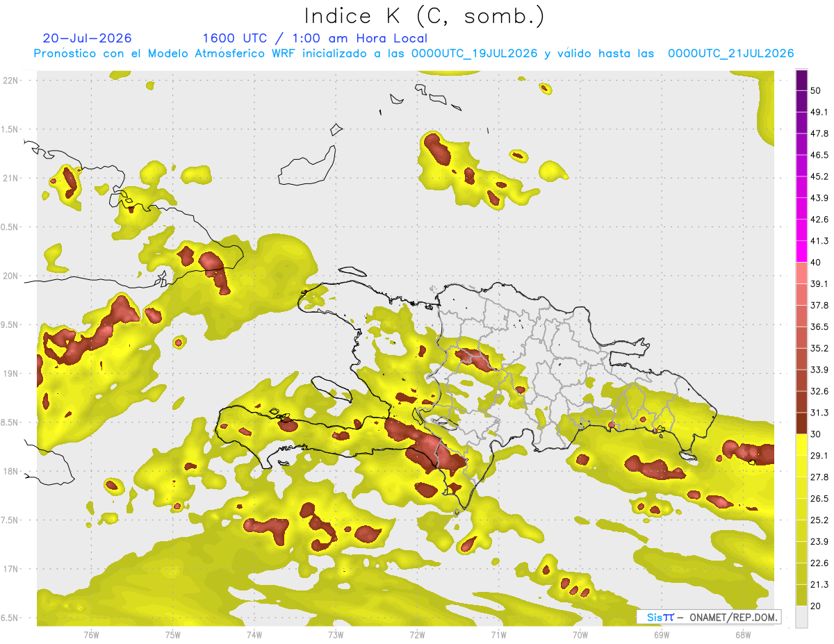Screen dimensions: 834x644
Task: Click the forecast line starting "Pronóstico con el Modelo"
Action: tap(414, 53)
